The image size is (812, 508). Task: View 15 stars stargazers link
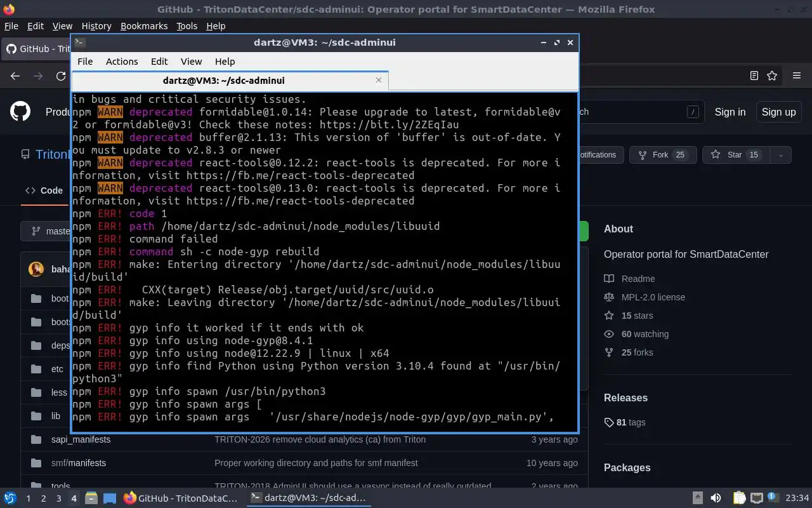pyautogui.click(x=637, y=316)
